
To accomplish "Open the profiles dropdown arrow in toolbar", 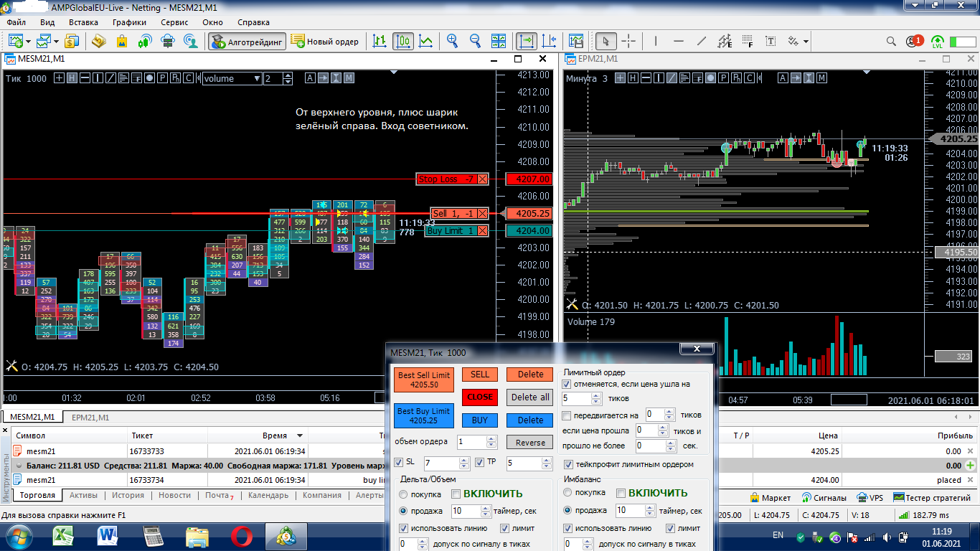I will click(x=55, y=42).
